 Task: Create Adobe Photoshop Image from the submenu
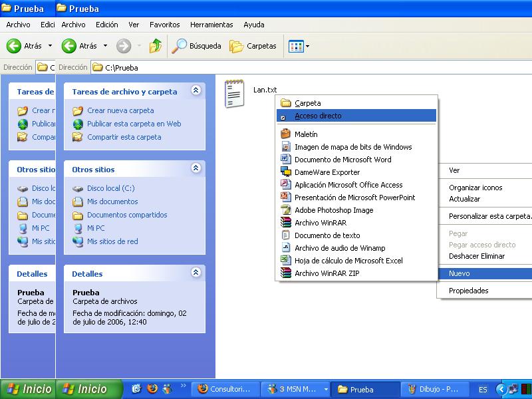click(334, 210)
